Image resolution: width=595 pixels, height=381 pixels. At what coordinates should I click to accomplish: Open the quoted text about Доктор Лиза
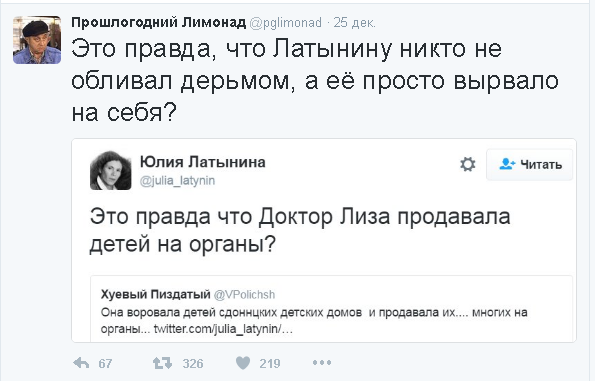click(300, 230)
